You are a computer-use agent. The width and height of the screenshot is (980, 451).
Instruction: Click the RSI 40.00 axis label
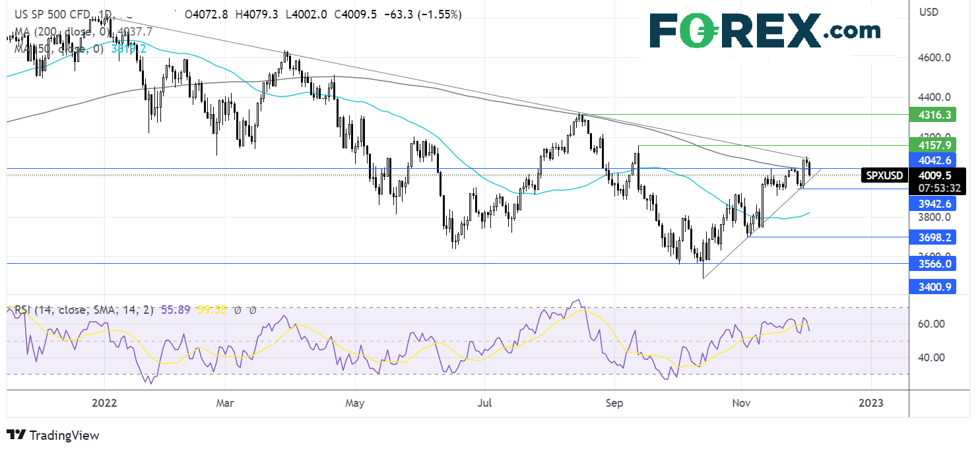point(931,357)
